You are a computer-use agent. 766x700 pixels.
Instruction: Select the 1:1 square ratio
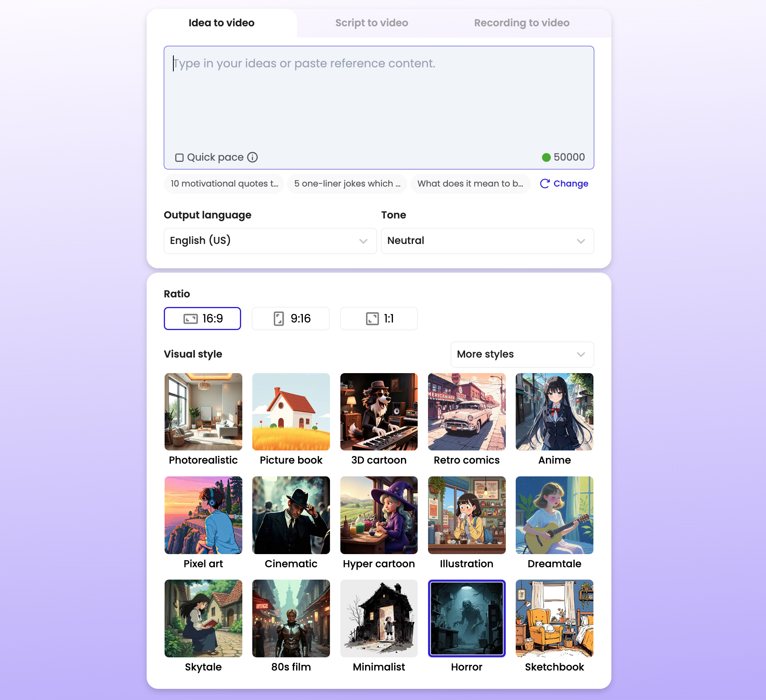click(x=379, y=319)
